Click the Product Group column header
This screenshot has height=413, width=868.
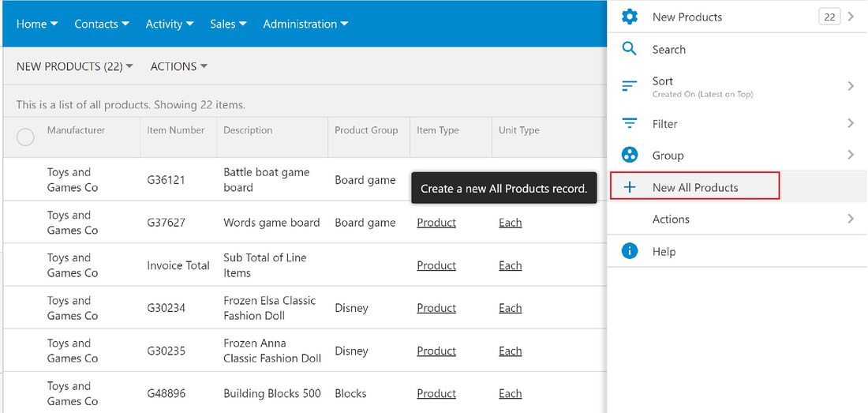point(366,130)
